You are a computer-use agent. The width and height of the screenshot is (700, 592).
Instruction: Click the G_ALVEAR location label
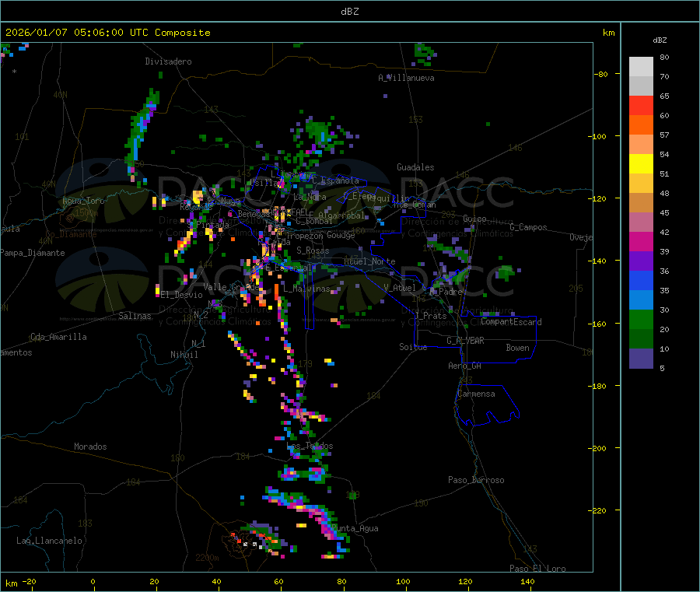point(465,341)
